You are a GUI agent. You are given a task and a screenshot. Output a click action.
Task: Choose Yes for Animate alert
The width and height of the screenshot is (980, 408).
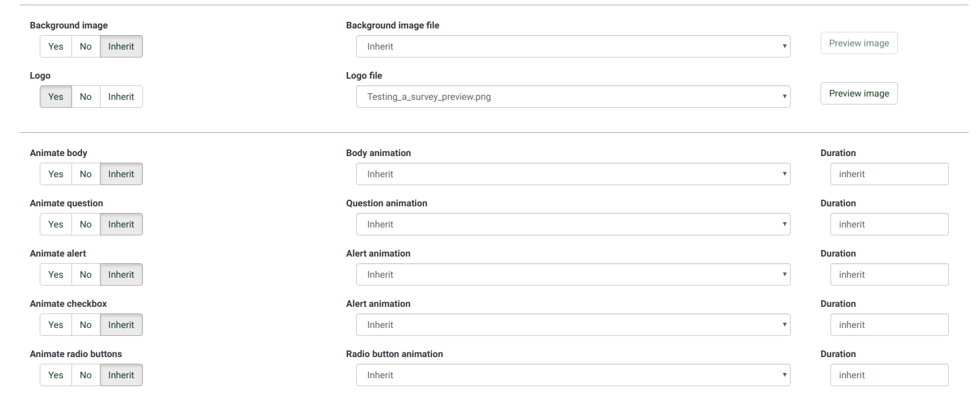click(56, 274)
